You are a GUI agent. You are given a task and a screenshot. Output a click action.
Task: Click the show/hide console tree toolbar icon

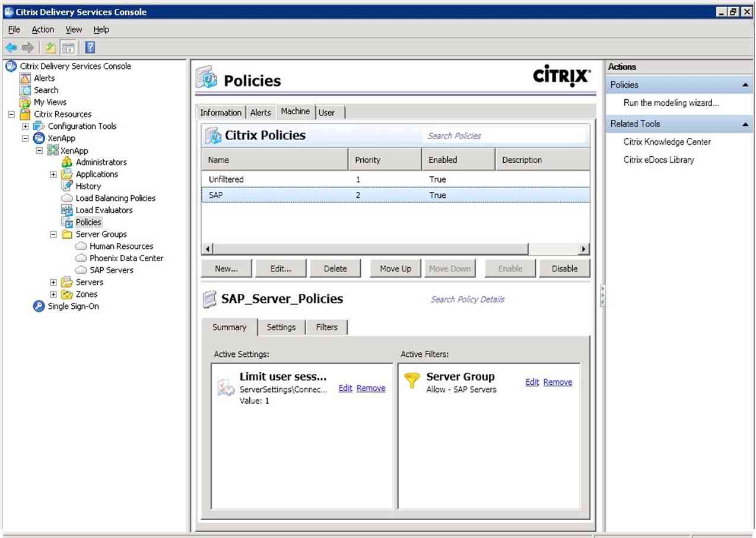(68, 47)
